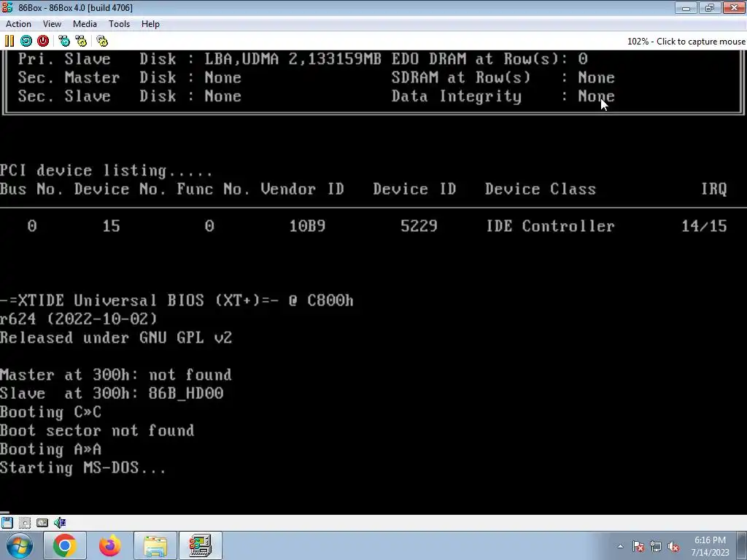Screen dimensions: 747x560
Task: Click 'Boot sector not found' line
Action: [x=97, y=430]
